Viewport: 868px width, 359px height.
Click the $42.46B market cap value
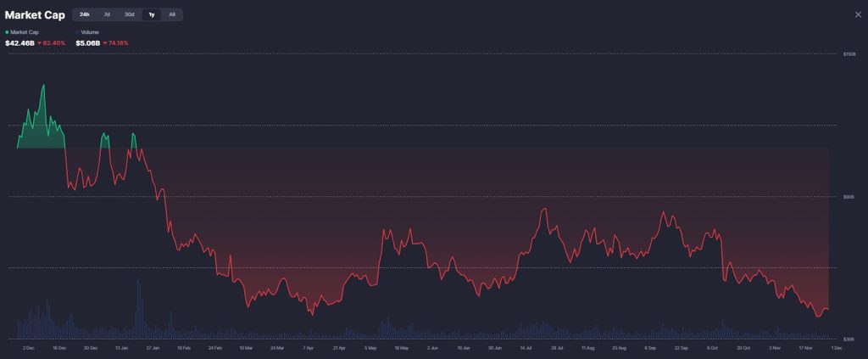click(x=19, y=42)
